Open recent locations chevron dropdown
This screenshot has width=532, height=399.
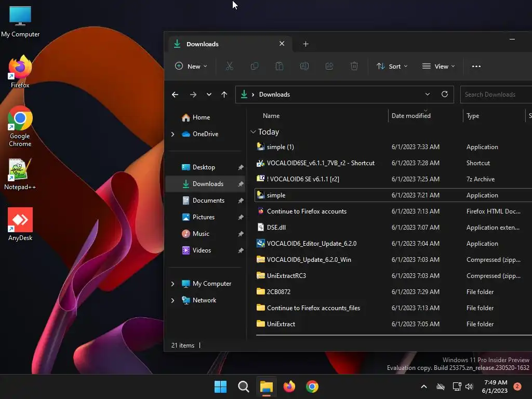point(209,95)
